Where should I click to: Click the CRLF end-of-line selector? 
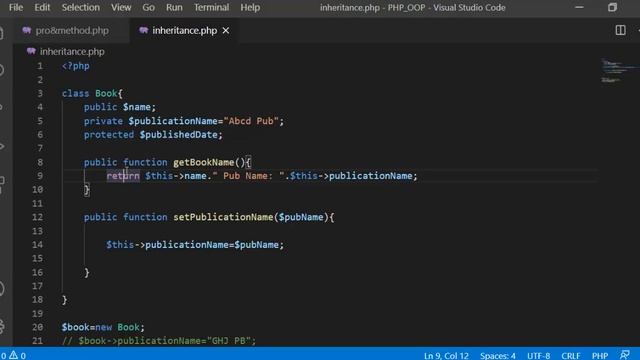(571, 356)
